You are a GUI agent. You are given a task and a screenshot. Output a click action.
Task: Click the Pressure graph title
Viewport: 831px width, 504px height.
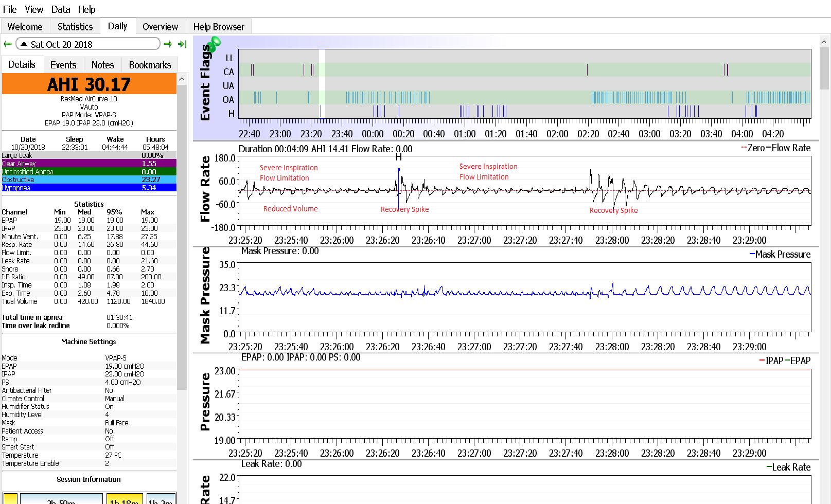click(x=205, y=402)
